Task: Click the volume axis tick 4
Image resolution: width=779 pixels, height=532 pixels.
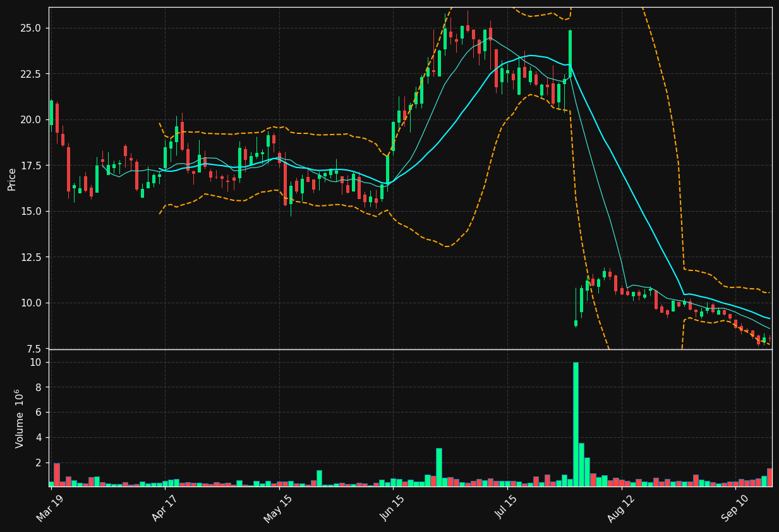Action: [39, 438]
